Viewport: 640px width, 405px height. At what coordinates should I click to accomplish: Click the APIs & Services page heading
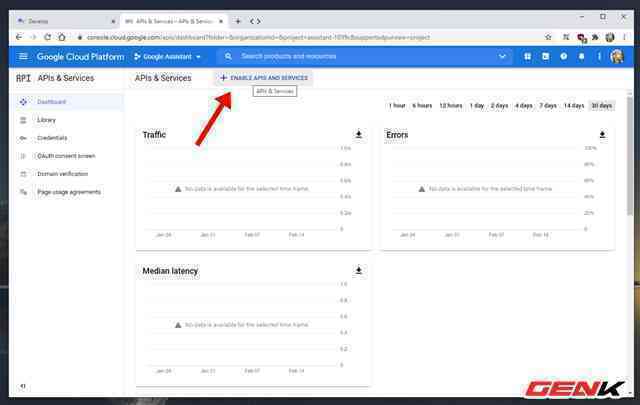(163, 78)
